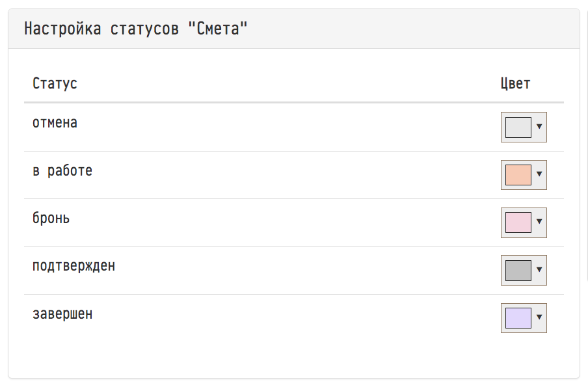Click the gray color swatch for отмена
The width and height of the screenshot is (588, 389).
pos(518,127)
